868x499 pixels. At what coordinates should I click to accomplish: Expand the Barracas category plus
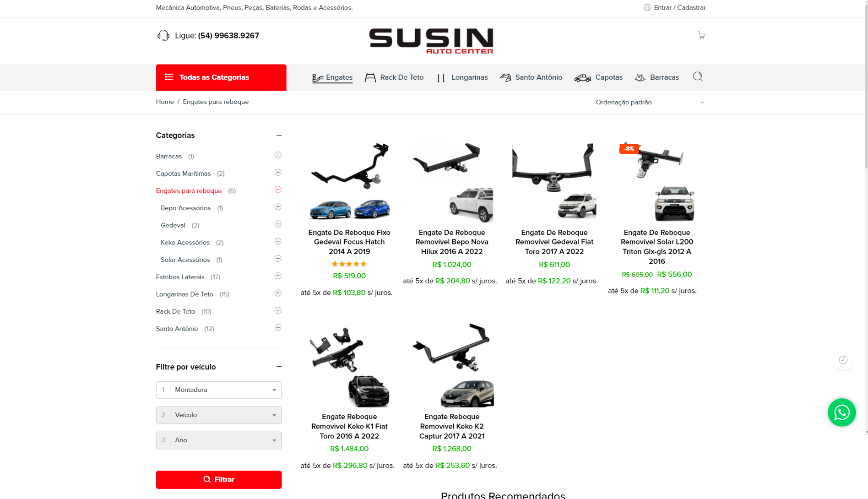click(277, 156)
